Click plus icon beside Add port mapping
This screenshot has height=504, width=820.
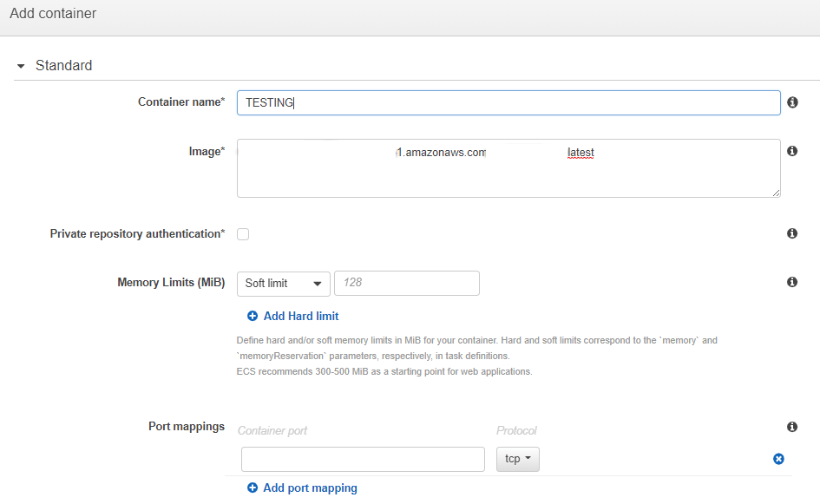(x=253, y=488)
